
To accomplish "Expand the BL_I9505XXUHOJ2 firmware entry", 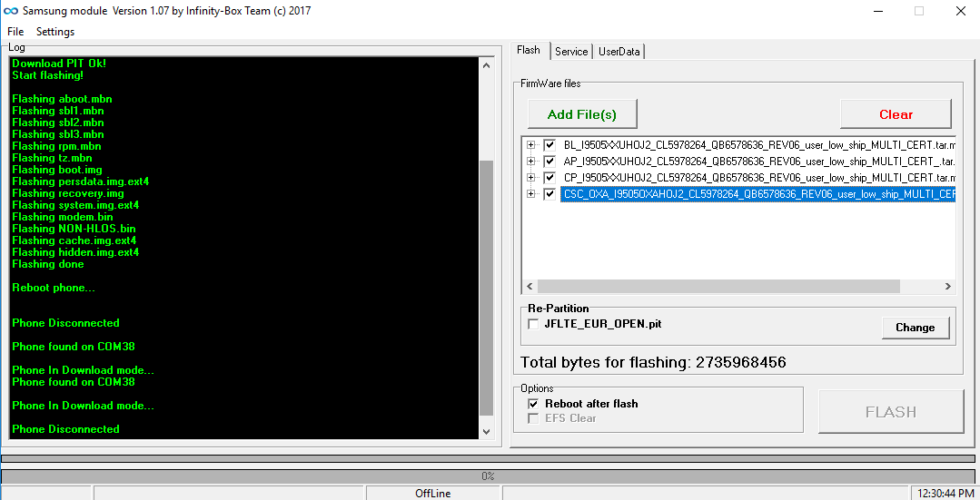I will 530,145.
